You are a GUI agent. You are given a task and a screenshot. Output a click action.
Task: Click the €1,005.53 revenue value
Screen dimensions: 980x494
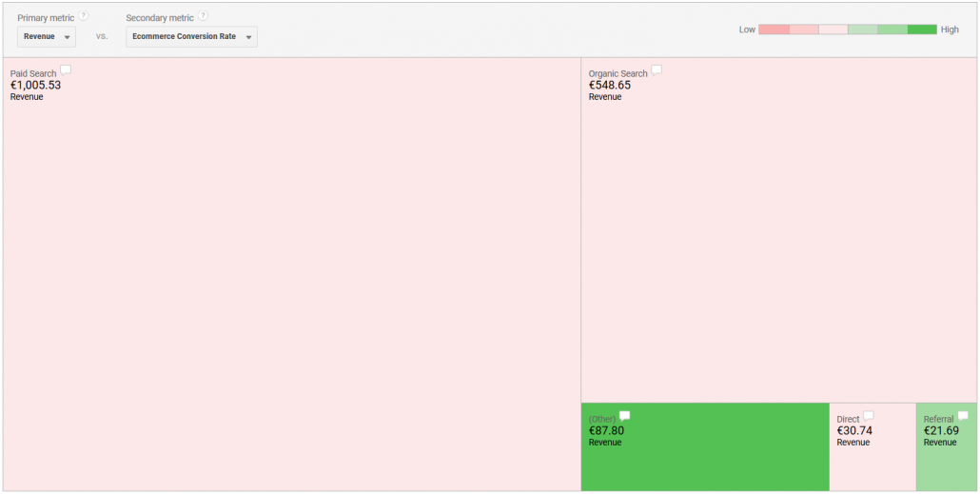tap(35, 85)
